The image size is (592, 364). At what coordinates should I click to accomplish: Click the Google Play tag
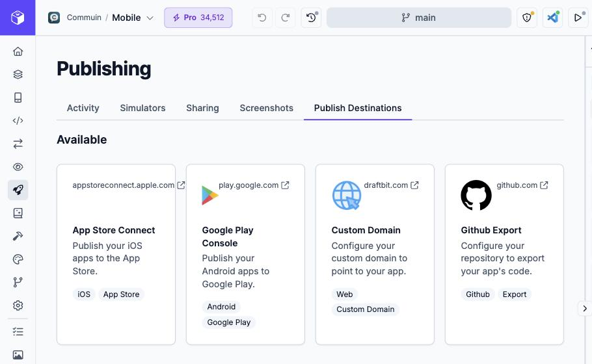click(x=229, y=322)
